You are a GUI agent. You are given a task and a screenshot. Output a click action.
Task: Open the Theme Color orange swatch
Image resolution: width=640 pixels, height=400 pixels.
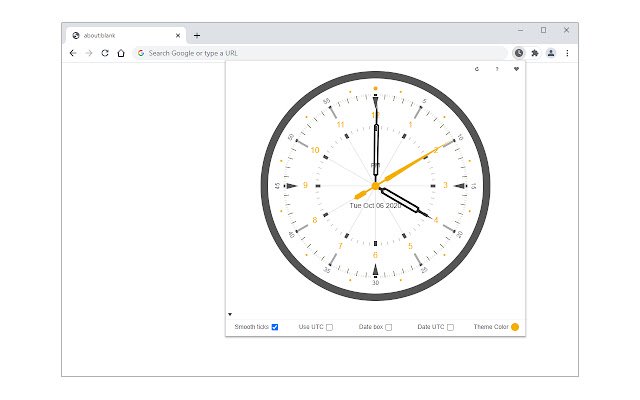click(515, 327)
